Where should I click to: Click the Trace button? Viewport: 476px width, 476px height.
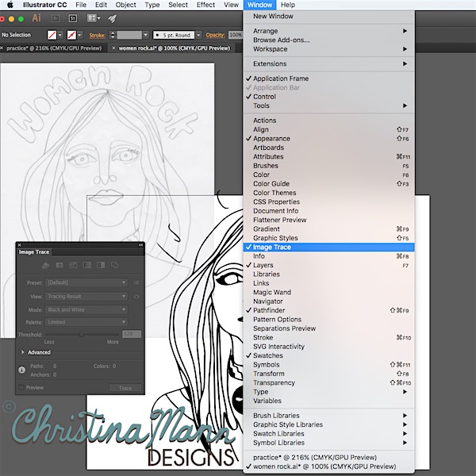tap(125, 388)
